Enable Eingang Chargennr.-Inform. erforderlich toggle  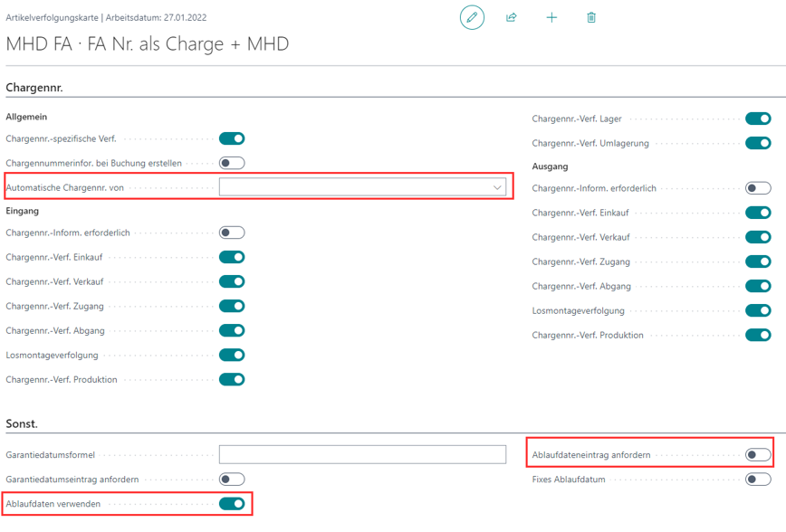[x=232, y=233]
